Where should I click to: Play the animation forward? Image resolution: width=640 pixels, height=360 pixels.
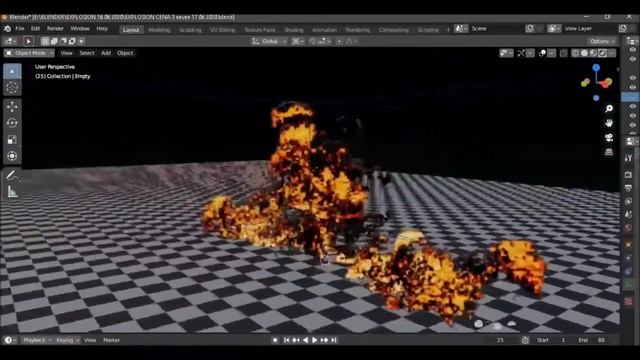click(x=315, y=340)
